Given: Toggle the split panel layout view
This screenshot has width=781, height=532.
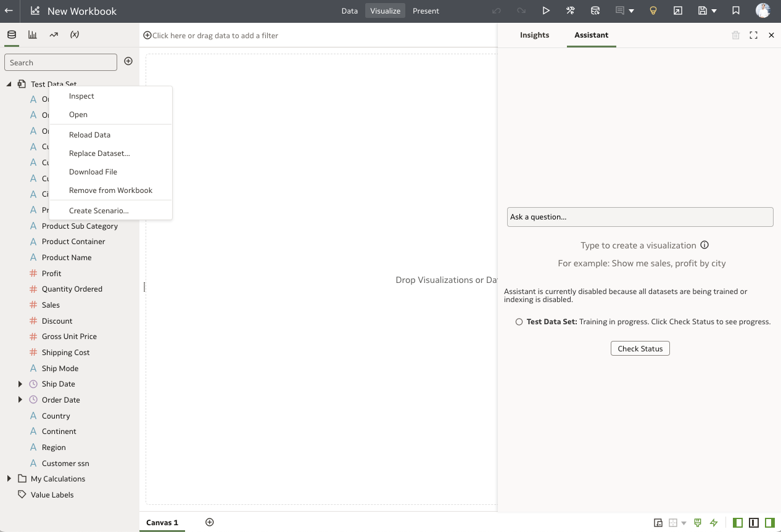Looking at the screenshot, I should tap(753, 522).
